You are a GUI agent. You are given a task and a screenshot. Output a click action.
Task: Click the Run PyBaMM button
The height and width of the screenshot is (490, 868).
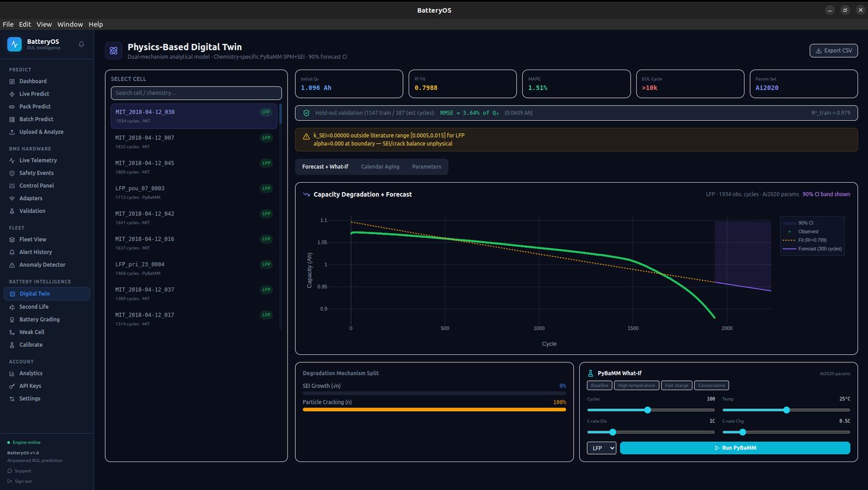point(735,448)
